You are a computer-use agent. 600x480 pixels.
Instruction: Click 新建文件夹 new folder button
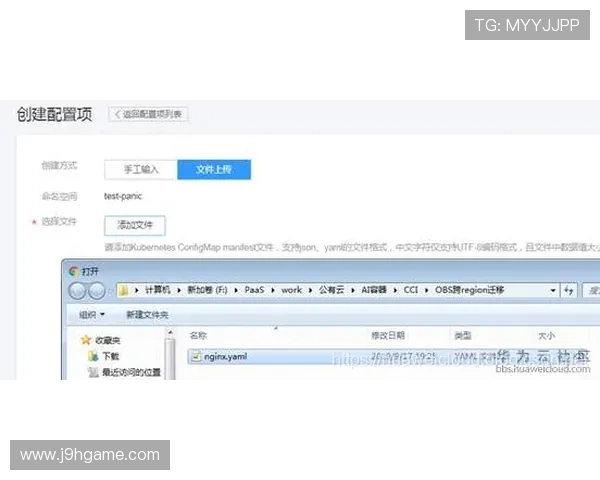point(147,315)
